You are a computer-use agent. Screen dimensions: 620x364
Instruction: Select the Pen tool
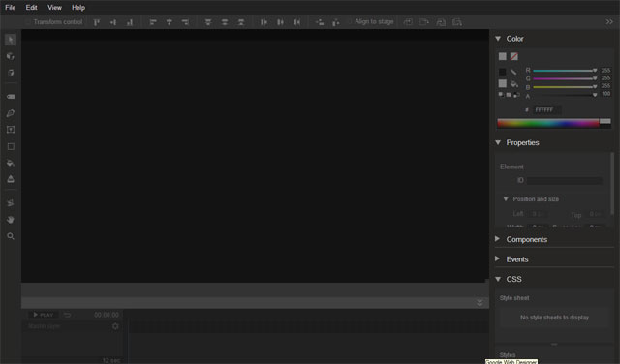(x=11, y=113)
